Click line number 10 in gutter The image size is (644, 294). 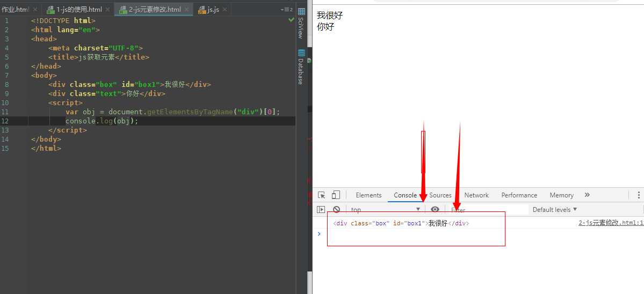click(4, 102)
